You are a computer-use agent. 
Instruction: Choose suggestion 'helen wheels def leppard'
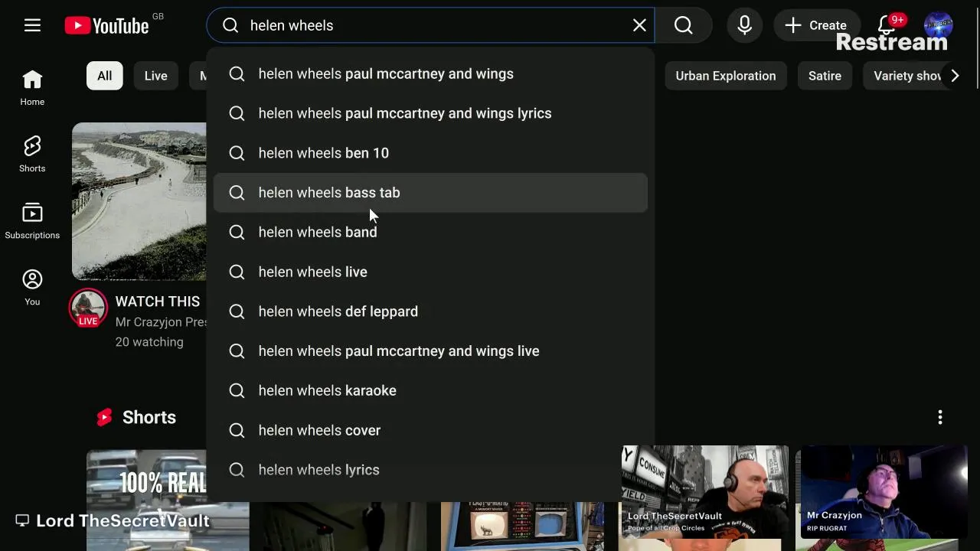tap(430, 311)
